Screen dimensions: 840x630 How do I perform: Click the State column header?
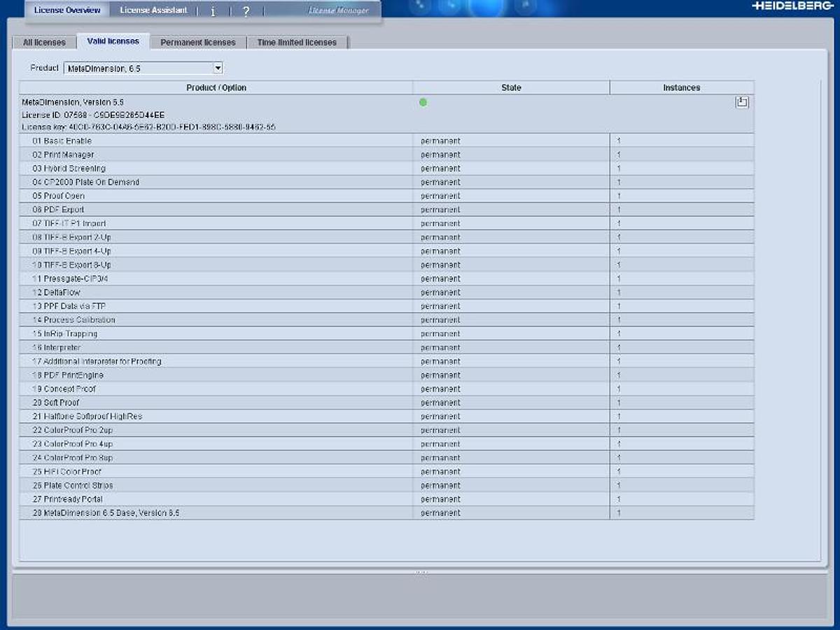pyautogui.click(x=510, y=87)
